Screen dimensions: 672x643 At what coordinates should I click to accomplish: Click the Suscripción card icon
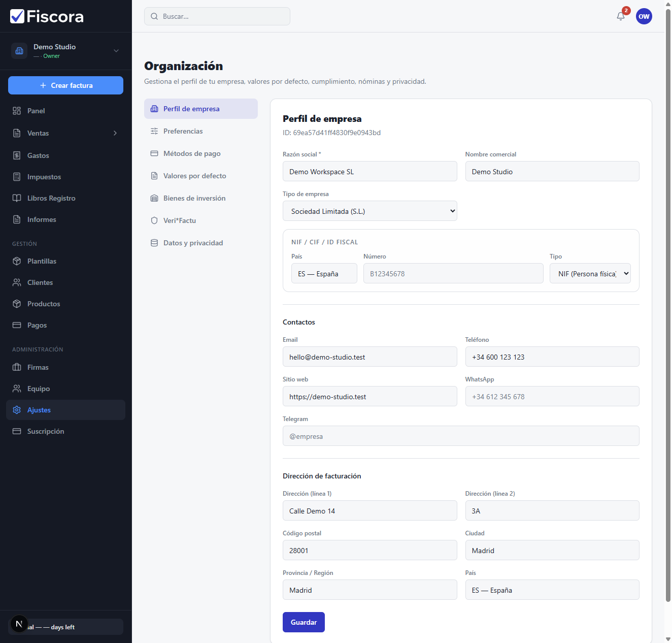click(x=17, y=431)
